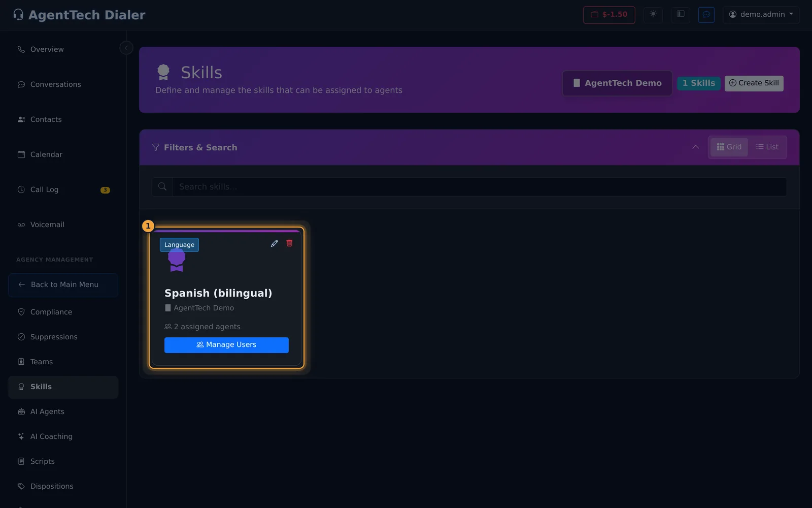Click the Search skills input field
The width and height of the screenshot is (812, 508).
(480, 187)
